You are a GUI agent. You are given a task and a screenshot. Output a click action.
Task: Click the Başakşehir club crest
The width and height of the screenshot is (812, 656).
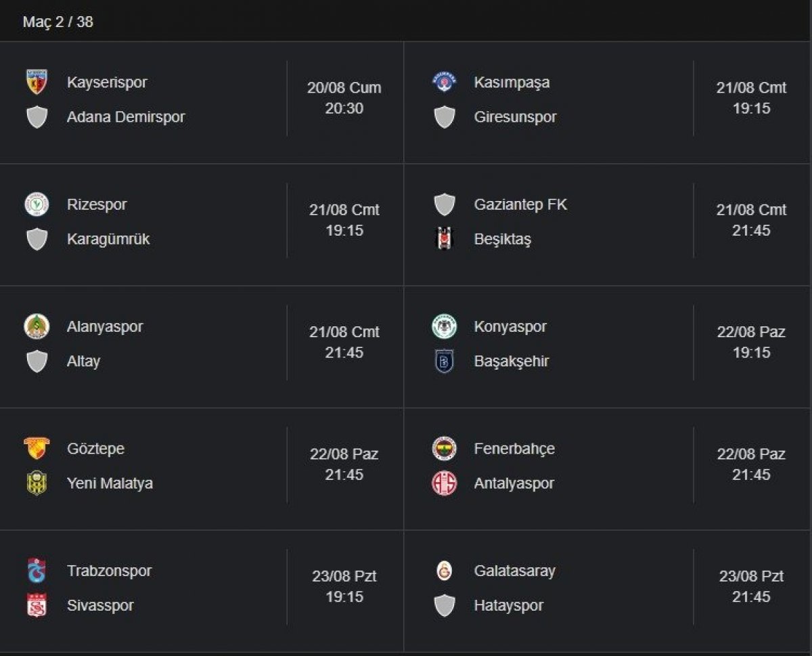point(445,362)
